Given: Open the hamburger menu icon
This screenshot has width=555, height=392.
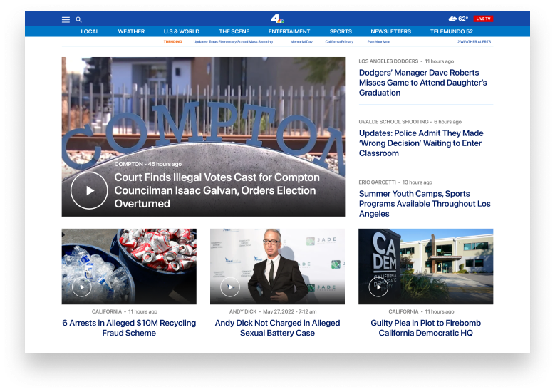Looking at the screenshot, I should (x=66, y=19).
